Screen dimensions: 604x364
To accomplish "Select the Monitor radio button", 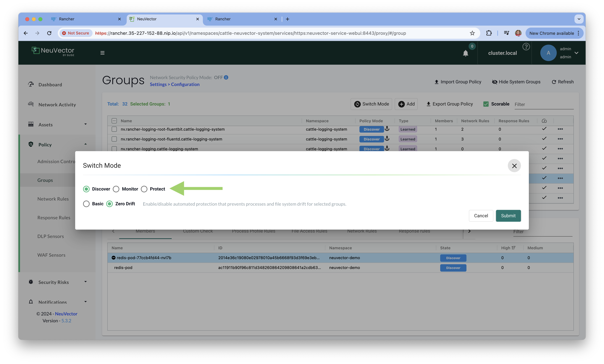I will [x=116, y=189].
